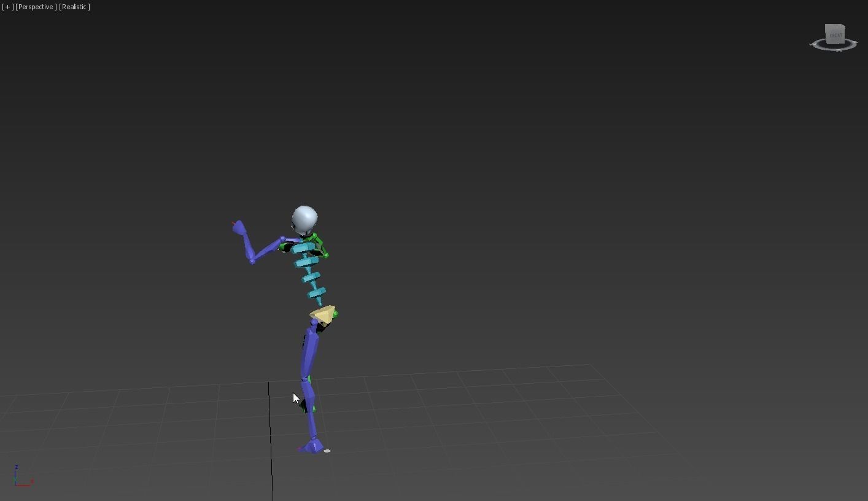Select the biped's yellow pelvis bone
Screen dimensions: 868x501
pyautogui.click(x=324, y=315)
